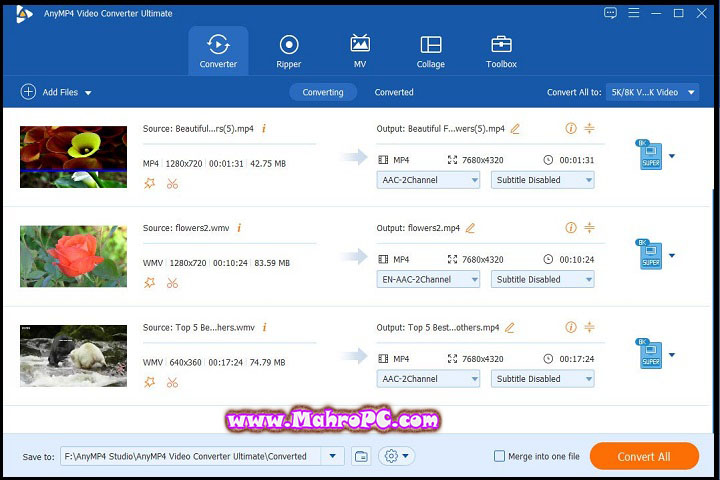Open EN-AAC-2Channel audio track dropdown
Viewport: 720px width, 480px height.
pyautogui.click(x=428, y=279)
